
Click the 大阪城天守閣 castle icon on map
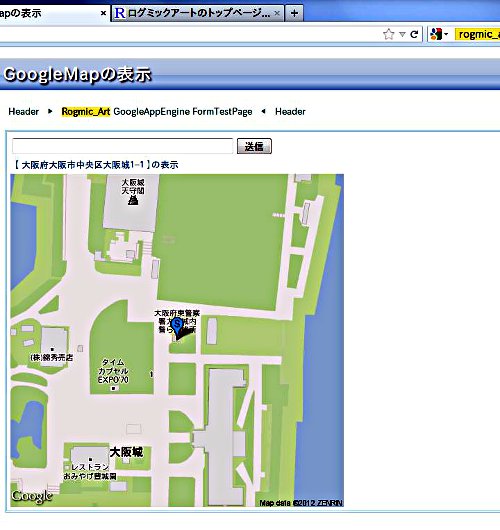point(133,201)
